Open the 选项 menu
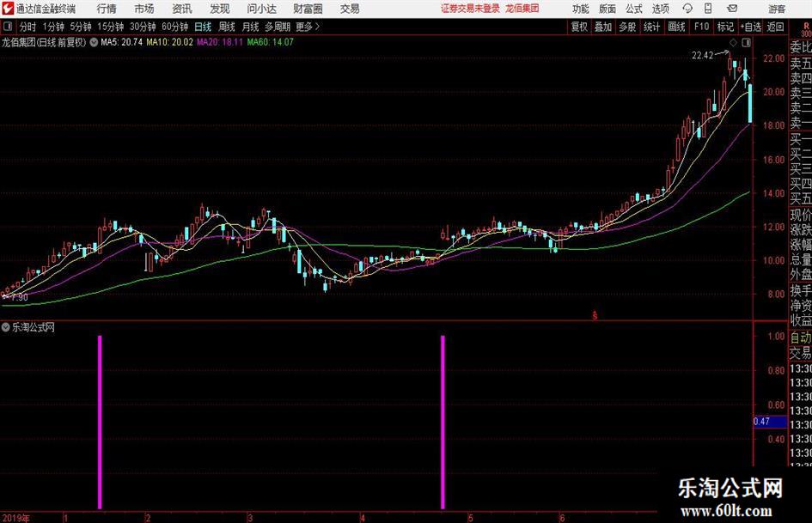This screenshot has height=523, width=812. (660, 9)
